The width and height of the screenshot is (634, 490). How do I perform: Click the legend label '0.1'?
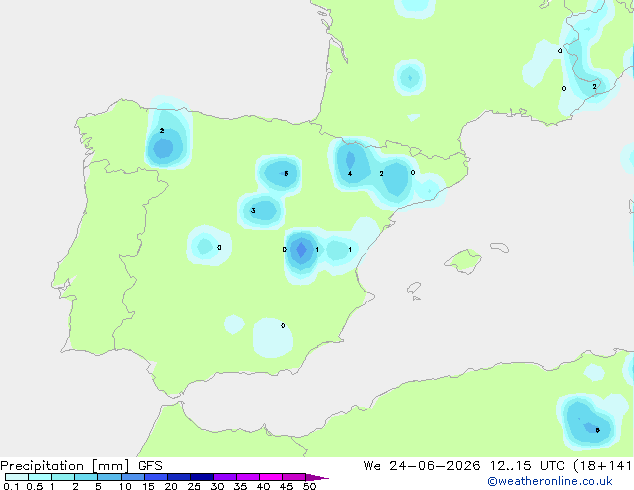pos(11,486)
